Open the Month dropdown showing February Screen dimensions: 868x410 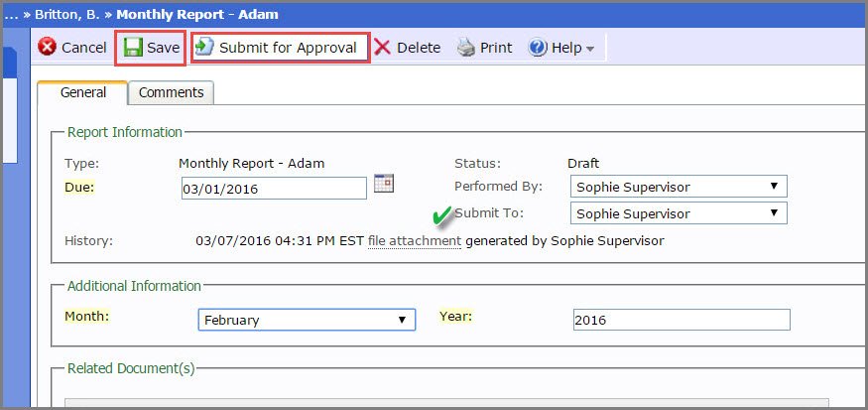(x=307, y=320)
